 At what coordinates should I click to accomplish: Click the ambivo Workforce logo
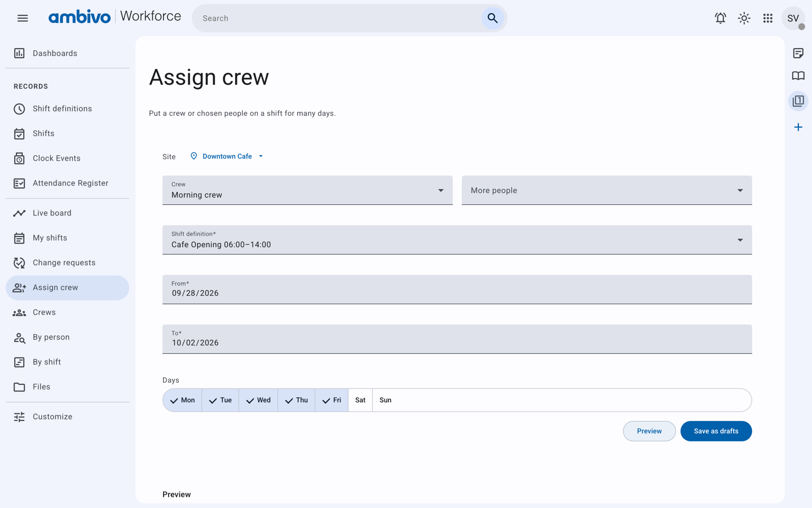coord(114,17)
